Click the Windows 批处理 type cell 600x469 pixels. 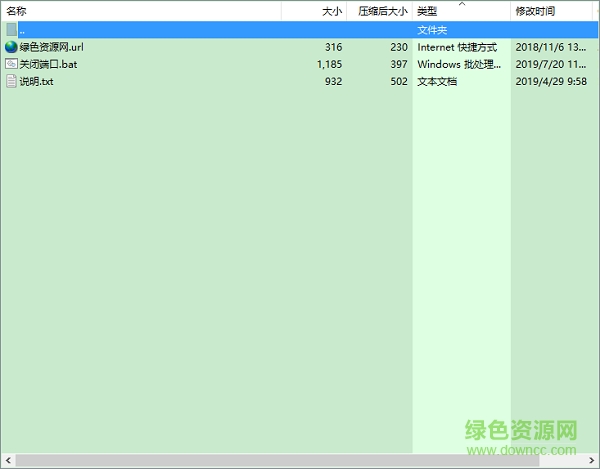(459, 64)
